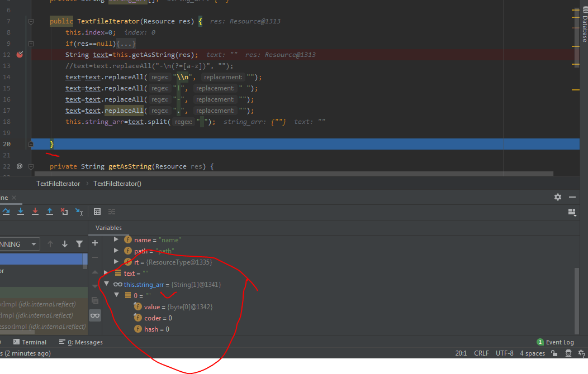
Task: Move the watch down in the Variables panel
Action: tap(95, 286)
